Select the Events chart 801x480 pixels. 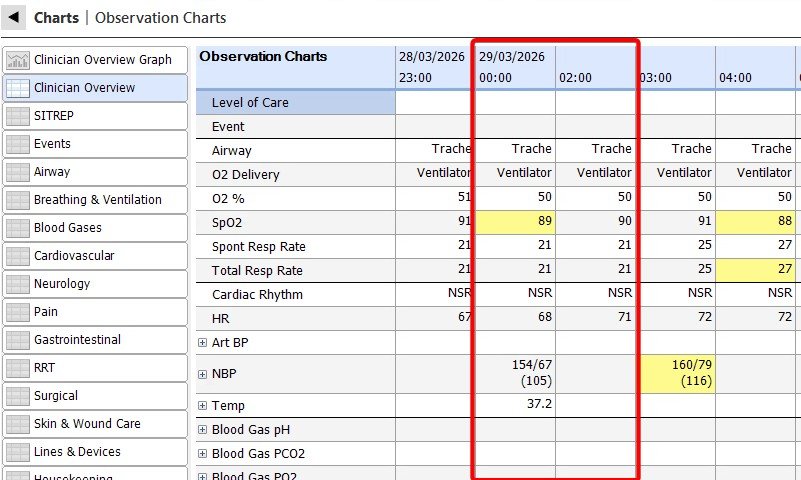click(52, 144)
